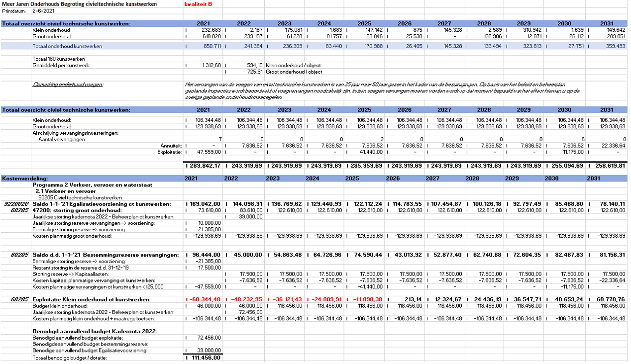The image size is (631, 364).
Task: Select the 'Opmerking onderhoud voegen' label
Action: (x=67, y=85)
